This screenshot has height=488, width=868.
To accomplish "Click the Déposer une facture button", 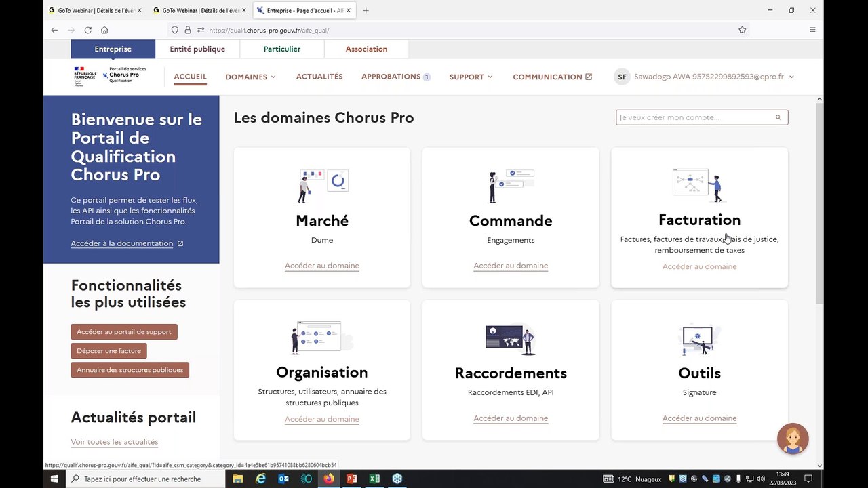I will pyautogui.click(x=109, y=351).
